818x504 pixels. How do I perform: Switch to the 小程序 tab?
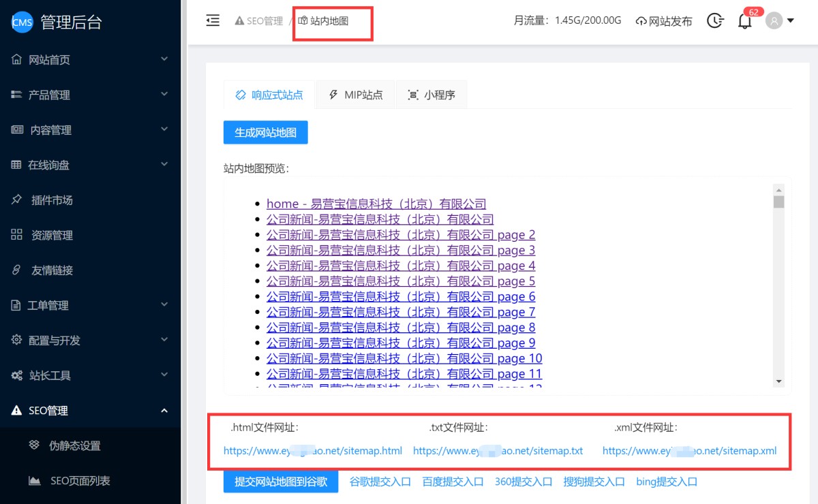click(431, 95)
